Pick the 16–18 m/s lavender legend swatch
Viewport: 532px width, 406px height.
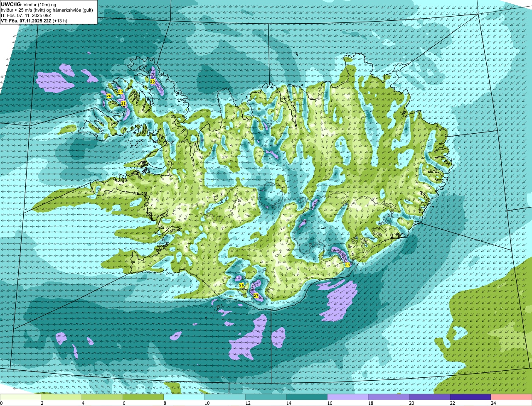tap(348, 397)
